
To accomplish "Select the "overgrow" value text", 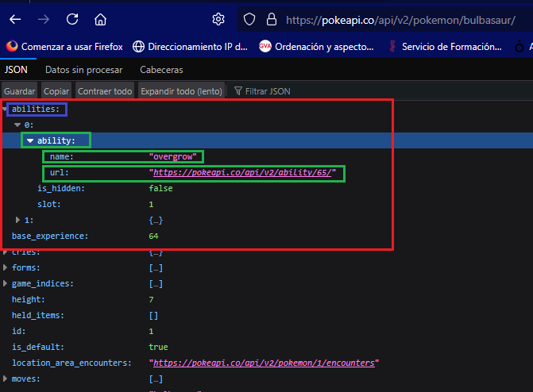I will pyautogui.click(x=172, y=156).
